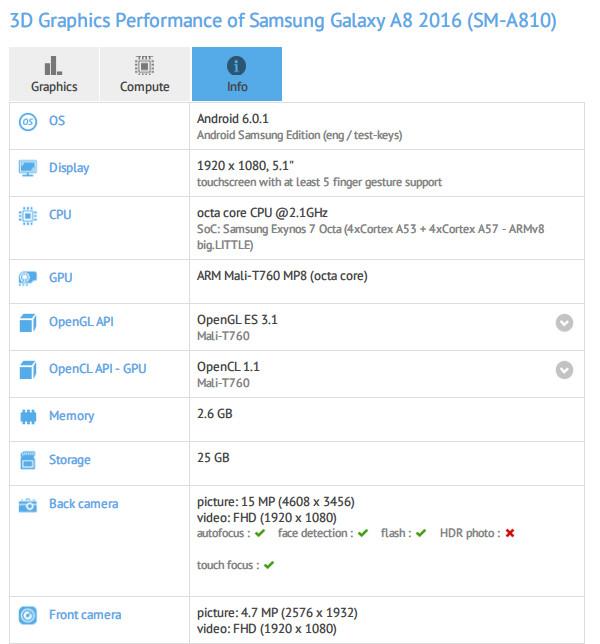The height and width of the screenshot is (644, 600).
Task: Click the Back camera icon
Action: click(28, 505)
